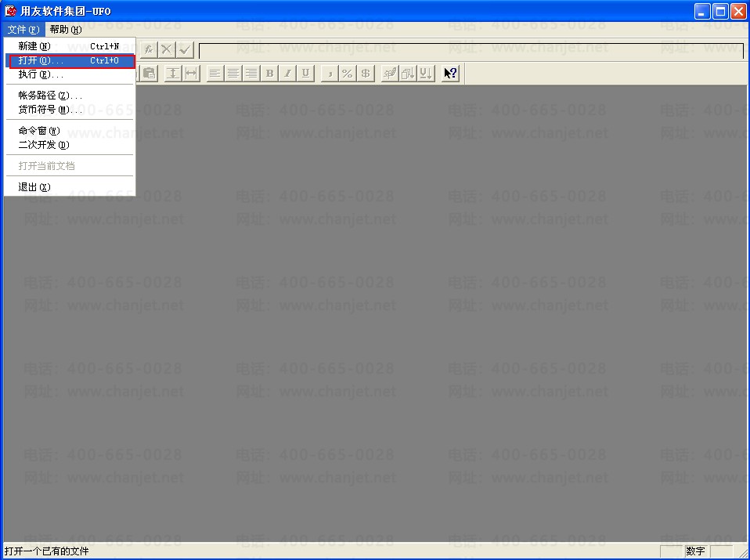Image resolution: width=750 pixels, height=560 pixels.
Task: Choose 新建 (New) in the menu
Action: click(70, 46)
